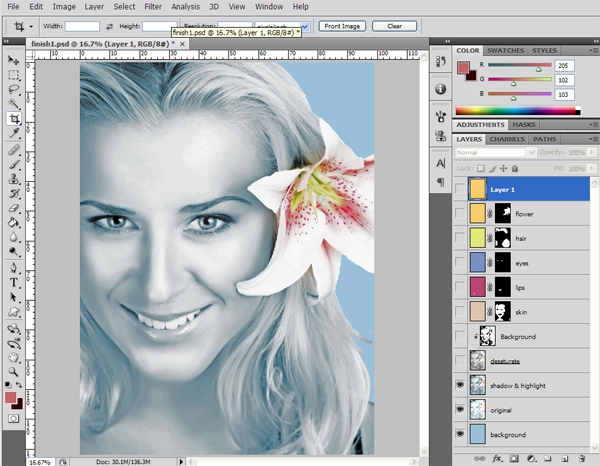The image size is (600, 466).
Task: Select the Blur tool
Action: point(13,237)
